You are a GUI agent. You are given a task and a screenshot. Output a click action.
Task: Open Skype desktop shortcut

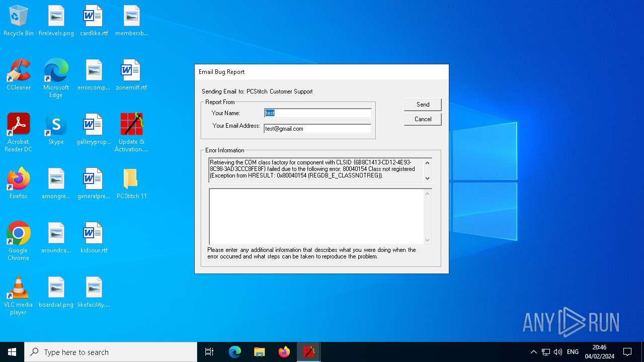click(x=56, y=130)
